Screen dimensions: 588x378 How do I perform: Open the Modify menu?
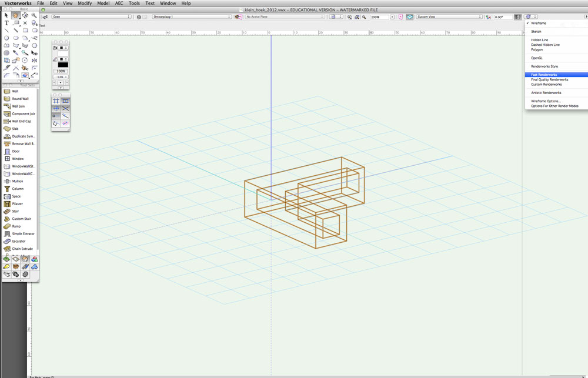pyautogui.click(x=84, y=3)
